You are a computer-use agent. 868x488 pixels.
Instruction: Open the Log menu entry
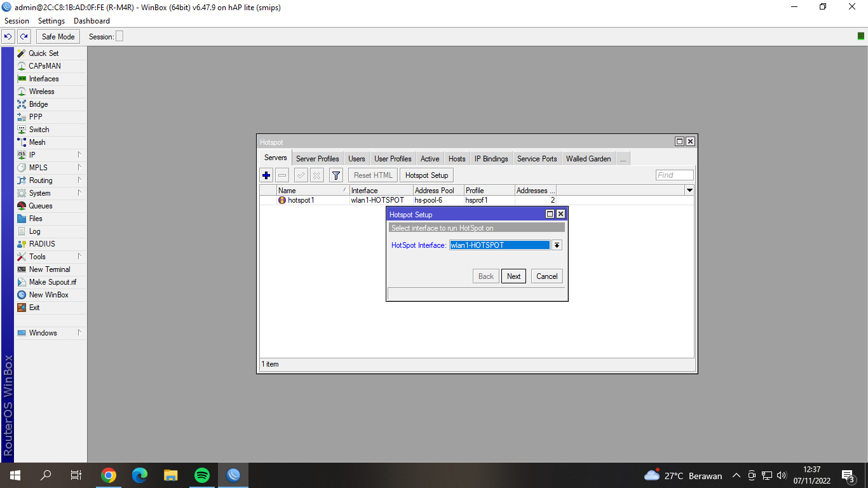coord(51,231)
